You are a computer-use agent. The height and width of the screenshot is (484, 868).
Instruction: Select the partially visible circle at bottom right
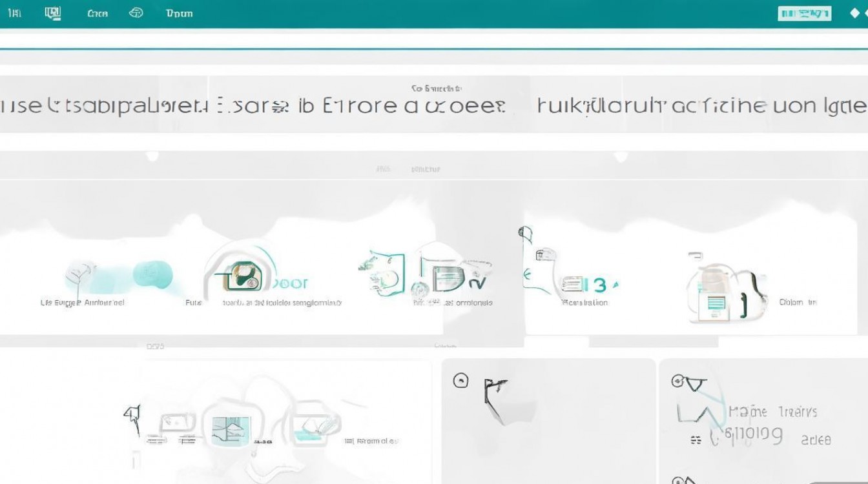(677, 481)
